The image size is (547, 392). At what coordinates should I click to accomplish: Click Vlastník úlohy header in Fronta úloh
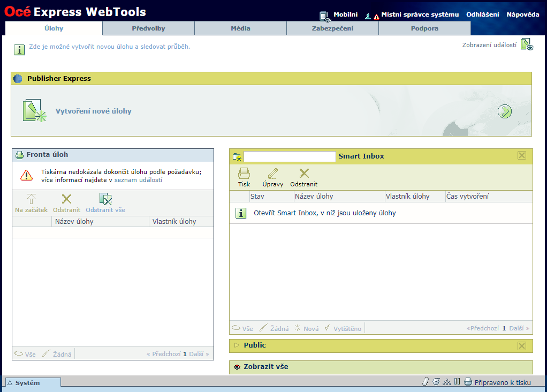(x=174, y=222)
